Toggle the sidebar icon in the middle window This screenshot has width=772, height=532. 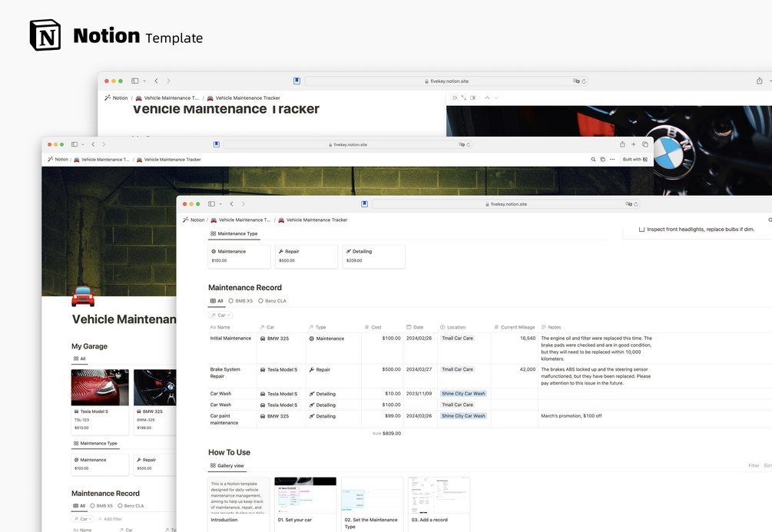pos(75,144)
